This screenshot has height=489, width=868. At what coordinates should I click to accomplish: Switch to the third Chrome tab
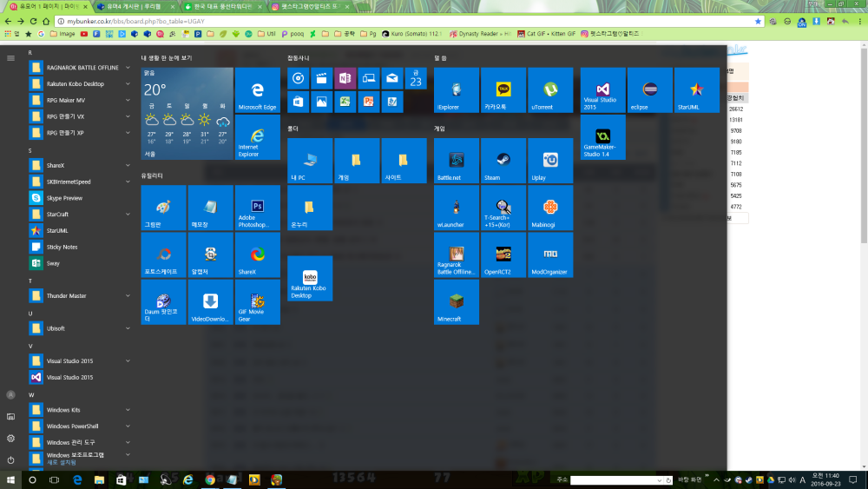(224, 7)
